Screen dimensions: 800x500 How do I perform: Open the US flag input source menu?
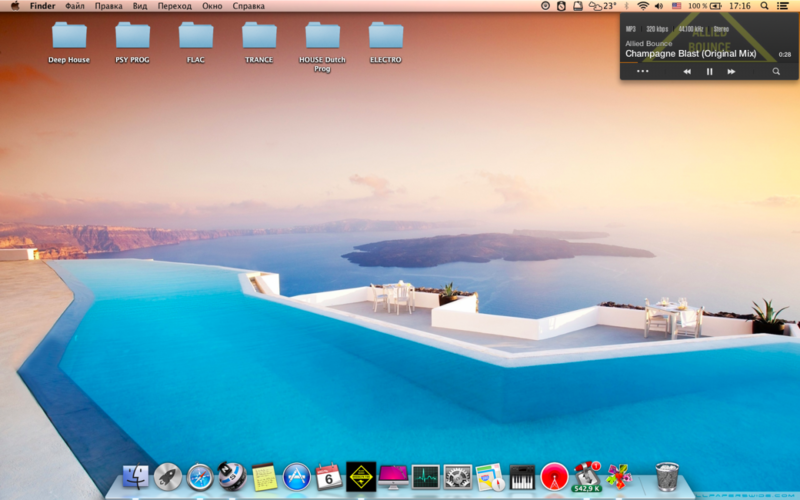coord(677,6)
